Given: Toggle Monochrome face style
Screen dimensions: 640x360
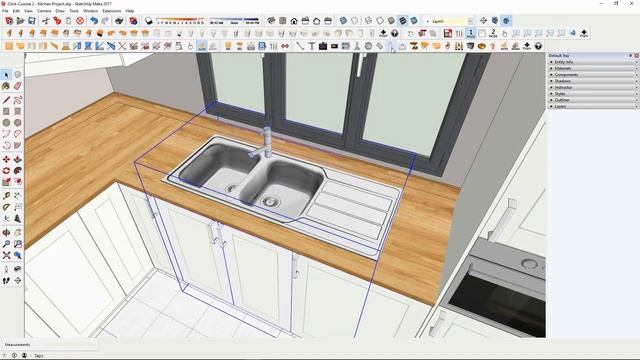Looking at the screenshot, I should [414, 20].
